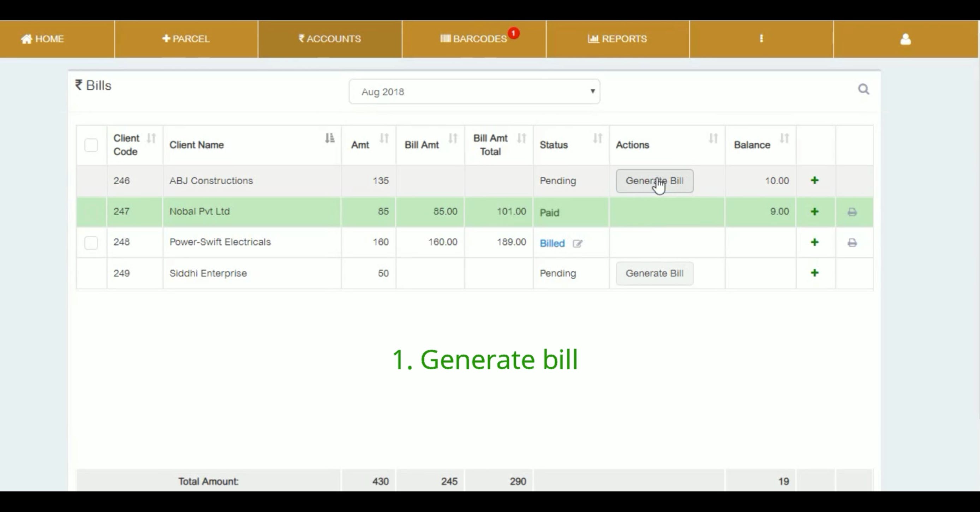Click the print icon for Nobal Pvt Ltd
The width and height of the screenshot is (980, 512).
[852, 212]
